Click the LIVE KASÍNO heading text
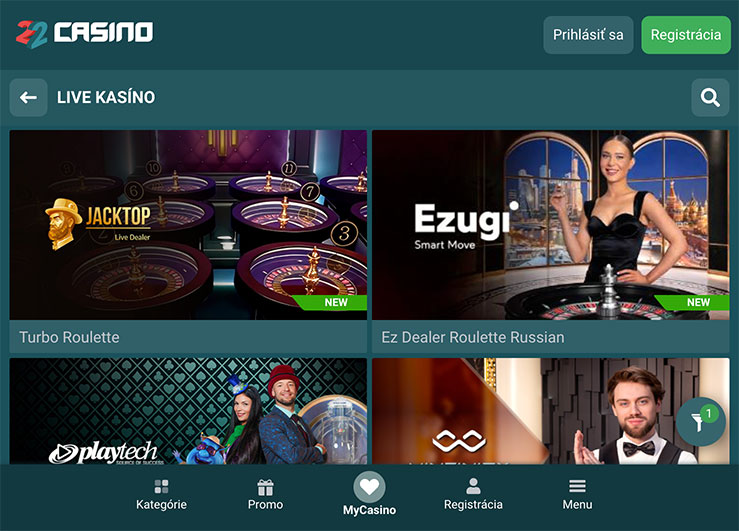 pyautogui.click(x=106, y=98)
